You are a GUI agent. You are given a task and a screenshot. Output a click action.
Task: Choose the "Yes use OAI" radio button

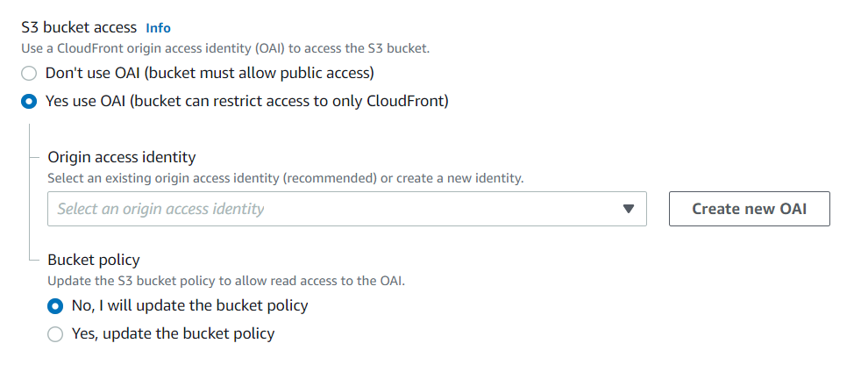(x=29, y=102)
